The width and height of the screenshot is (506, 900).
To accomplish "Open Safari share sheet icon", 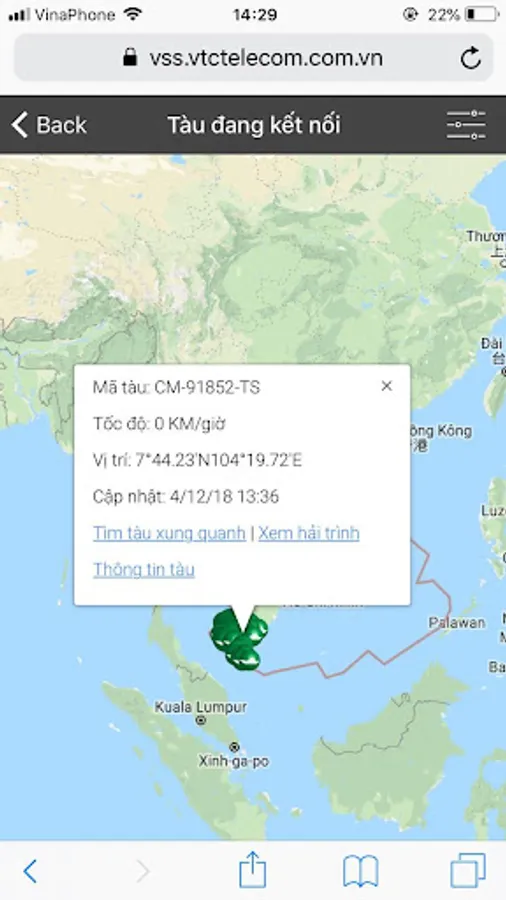I will click(x=252, y=869).
